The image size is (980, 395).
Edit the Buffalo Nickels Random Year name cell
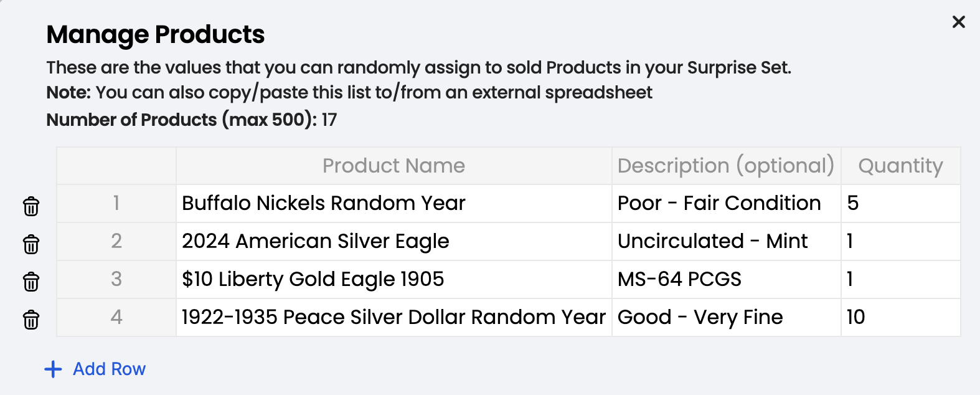394,204
